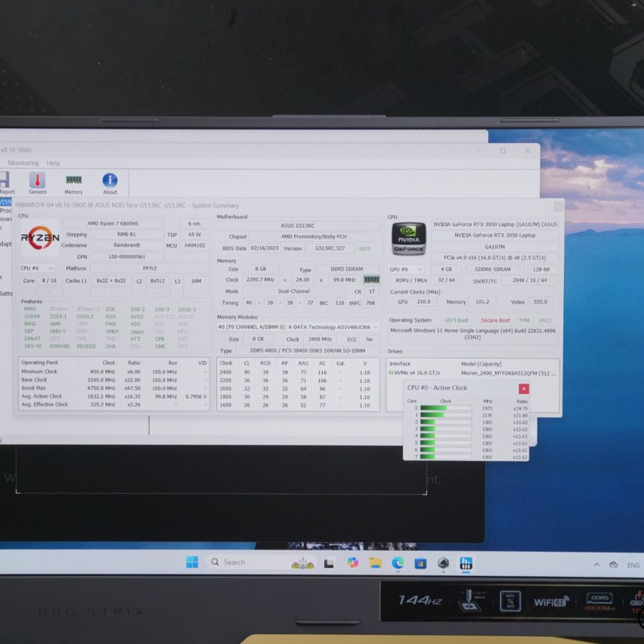Click the GPU clock '210.0' field

[x=424, y=301]
